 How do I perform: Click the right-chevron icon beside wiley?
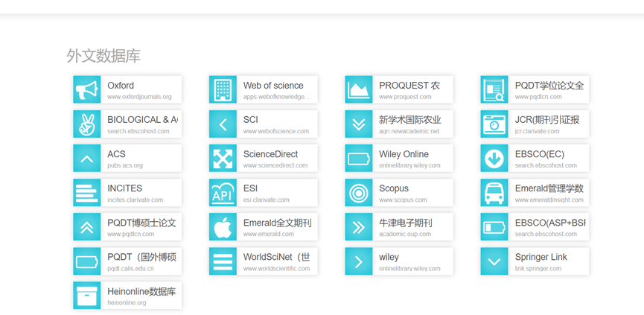(359, 261)
